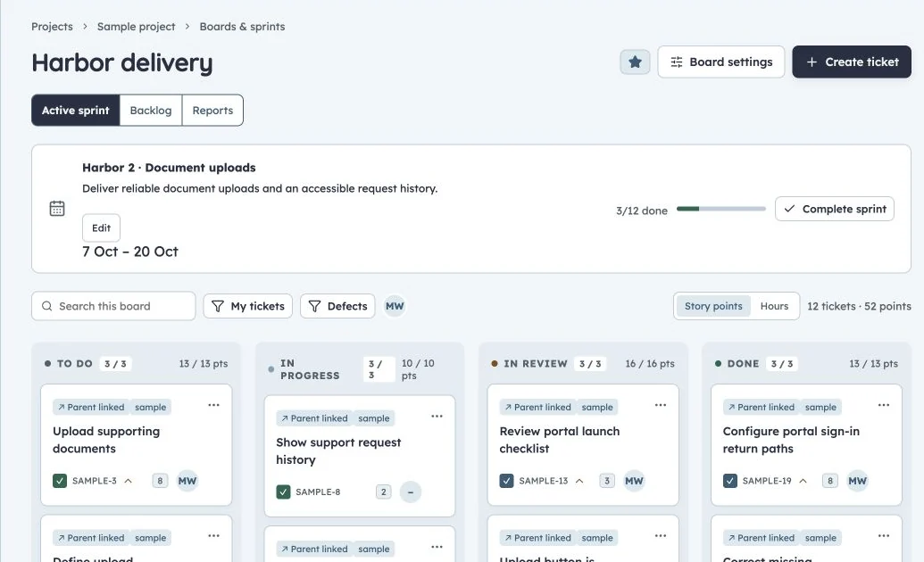
Task: Open more options on Show support request history card
Action: coord(437,417)
